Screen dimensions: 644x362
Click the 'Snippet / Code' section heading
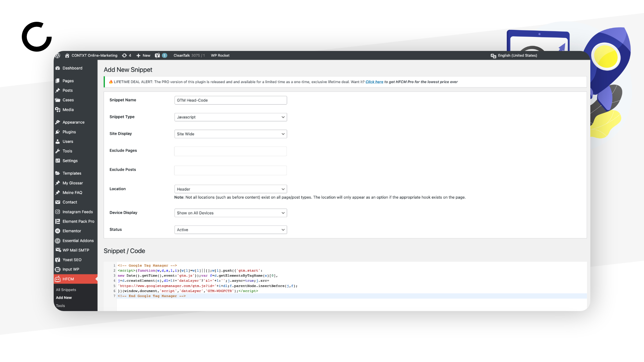[124, 251]
